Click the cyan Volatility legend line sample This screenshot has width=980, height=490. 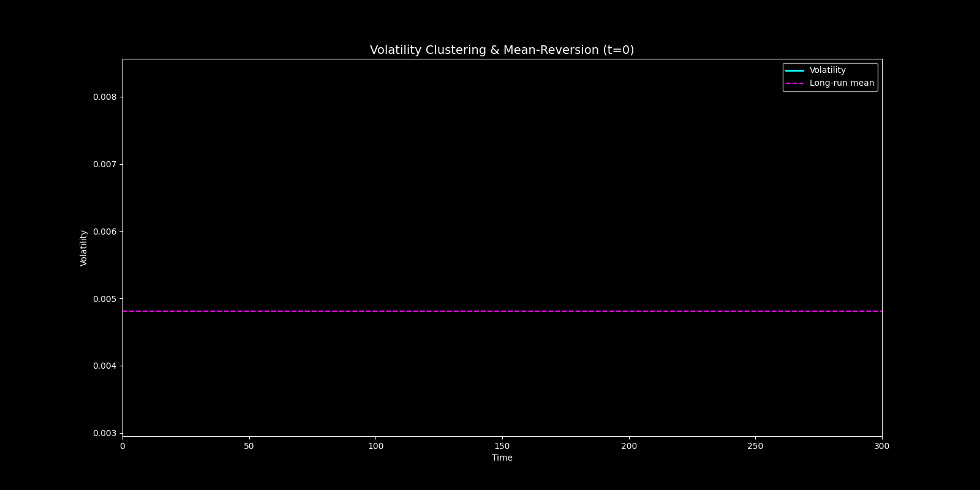[x=794, y=70]
